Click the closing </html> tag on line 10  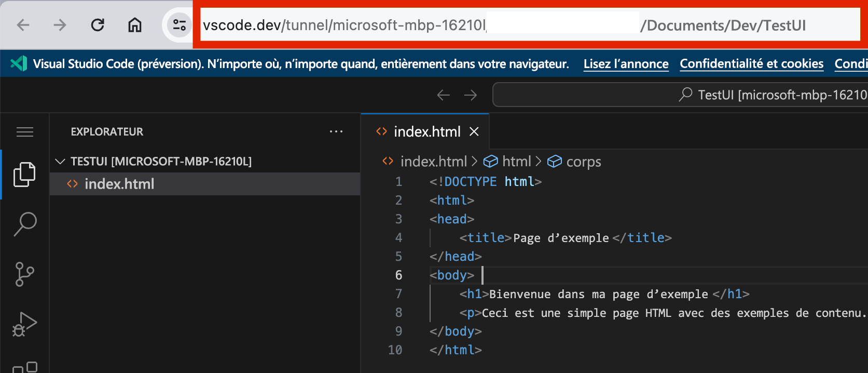click(x=456, y=350)
